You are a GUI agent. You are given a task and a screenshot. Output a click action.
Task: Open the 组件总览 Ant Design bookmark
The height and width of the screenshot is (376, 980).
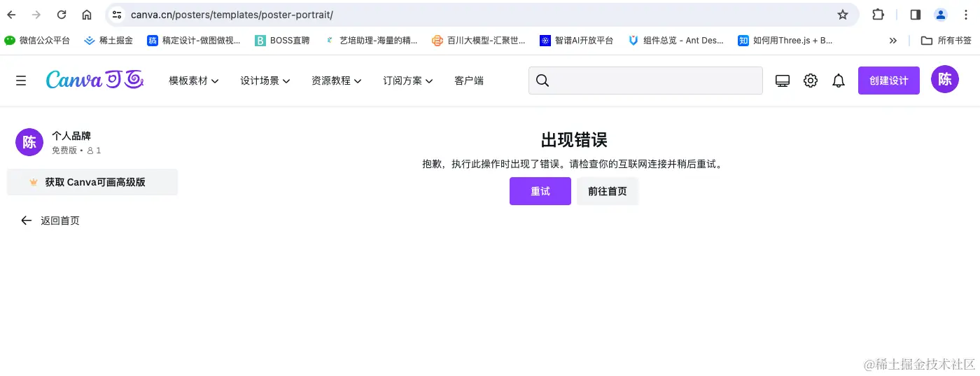click(676, 41)
